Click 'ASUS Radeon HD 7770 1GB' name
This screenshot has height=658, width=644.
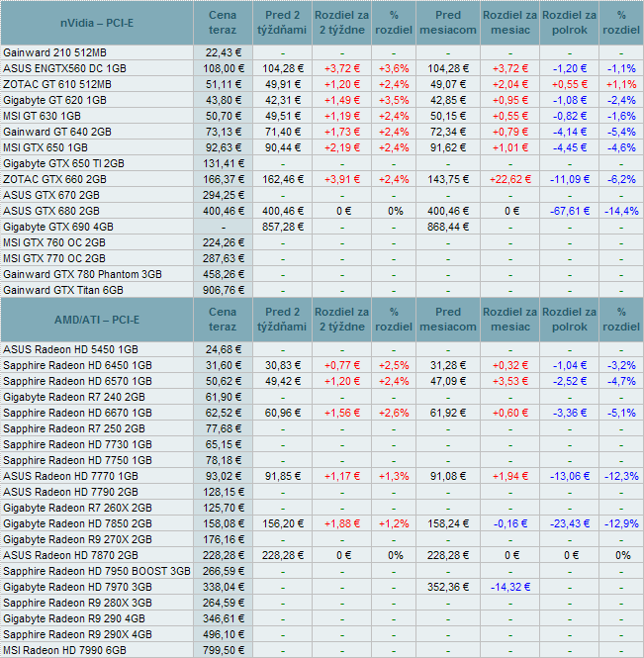[70, 476]
